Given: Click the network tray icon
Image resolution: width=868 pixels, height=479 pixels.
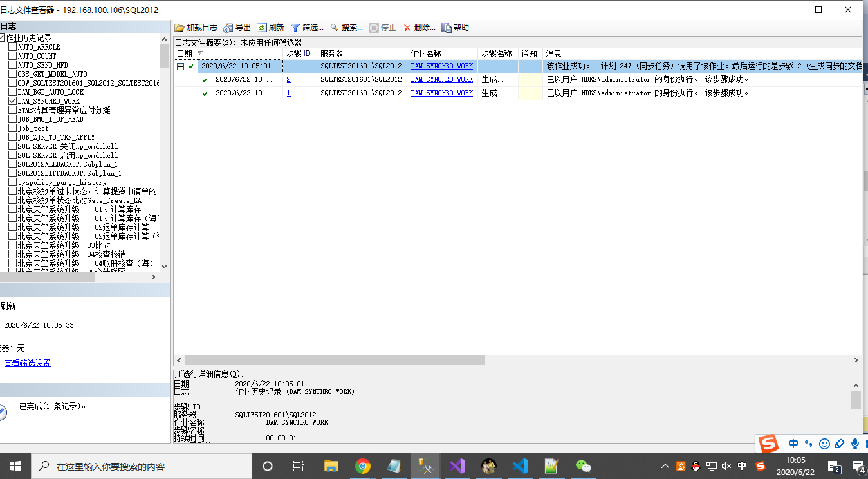Looking at the screenshot, I should click(x=712, y=466).
